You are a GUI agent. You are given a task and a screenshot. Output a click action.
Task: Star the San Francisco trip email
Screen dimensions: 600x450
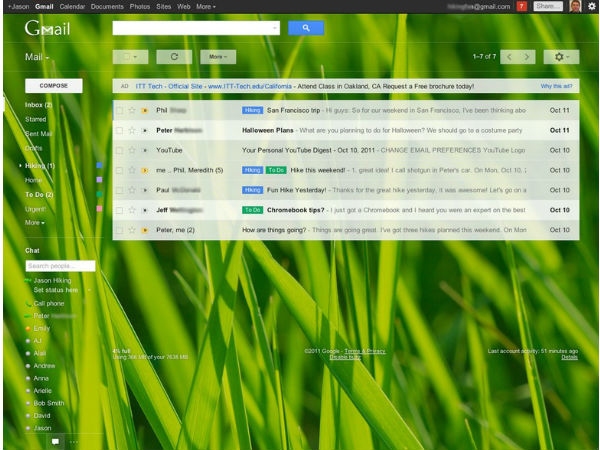click(x=132, y=111)
